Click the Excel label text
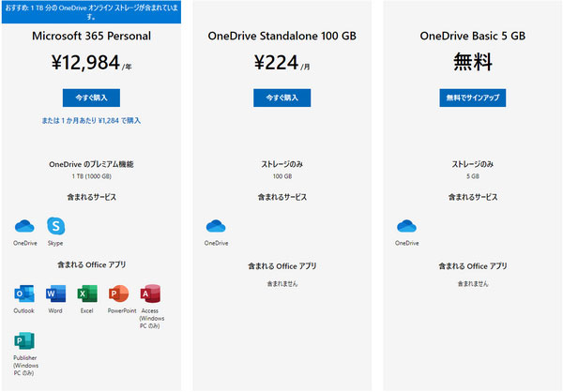This screenshot has height=392, width=563. click(x=87, y=310)
